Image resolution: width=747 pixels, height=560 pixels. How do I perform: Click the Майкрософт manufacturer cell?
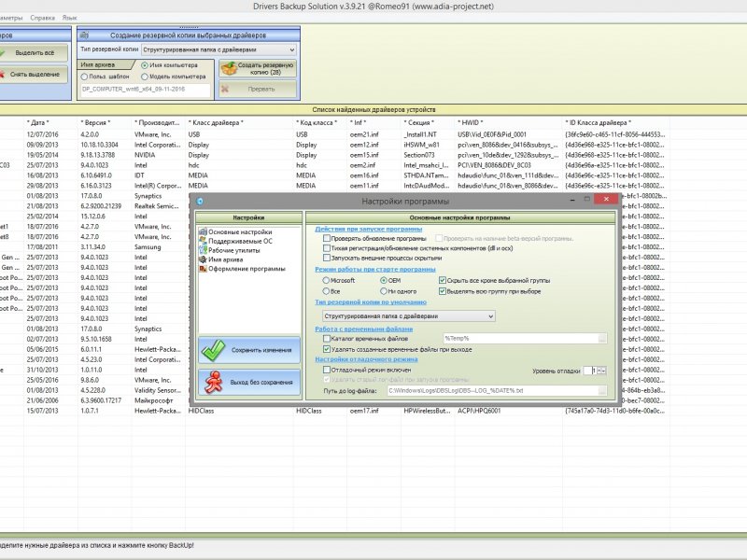(x=153, y=400)
